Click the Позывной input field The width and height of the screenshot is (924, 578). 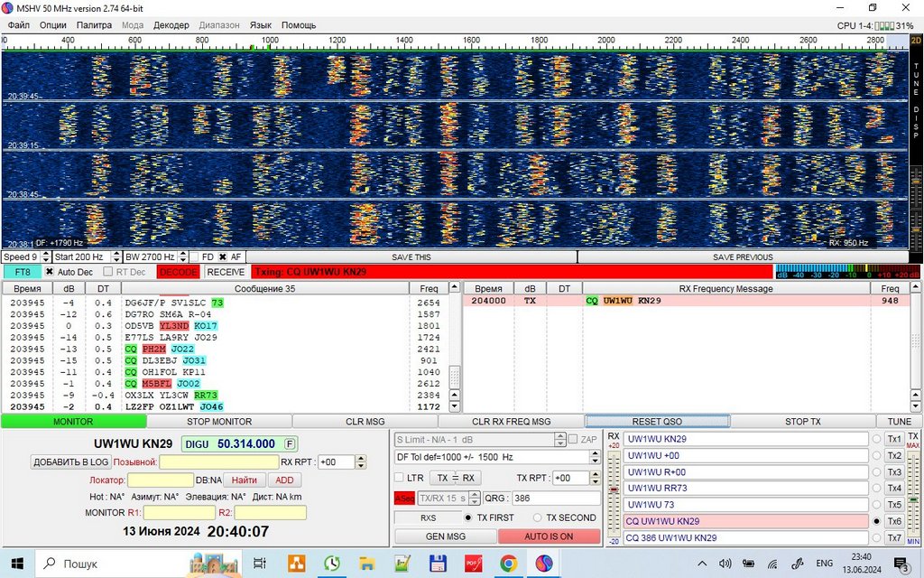point(218,461)
